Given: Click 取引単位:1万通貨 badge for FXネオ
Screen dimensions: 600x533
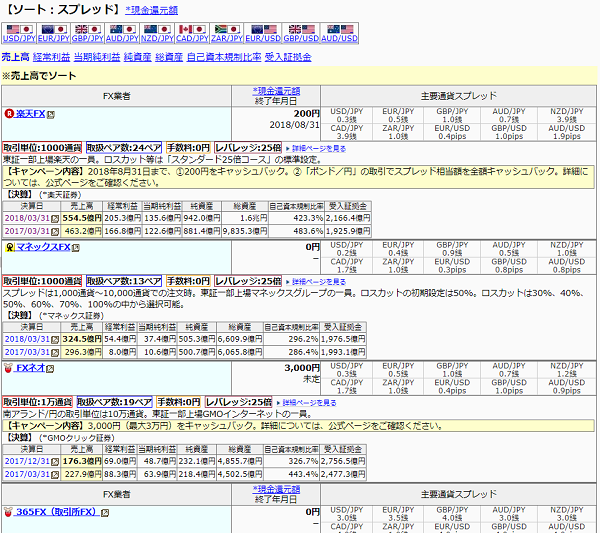Looking at the screenshot, I should coord(37,402).
